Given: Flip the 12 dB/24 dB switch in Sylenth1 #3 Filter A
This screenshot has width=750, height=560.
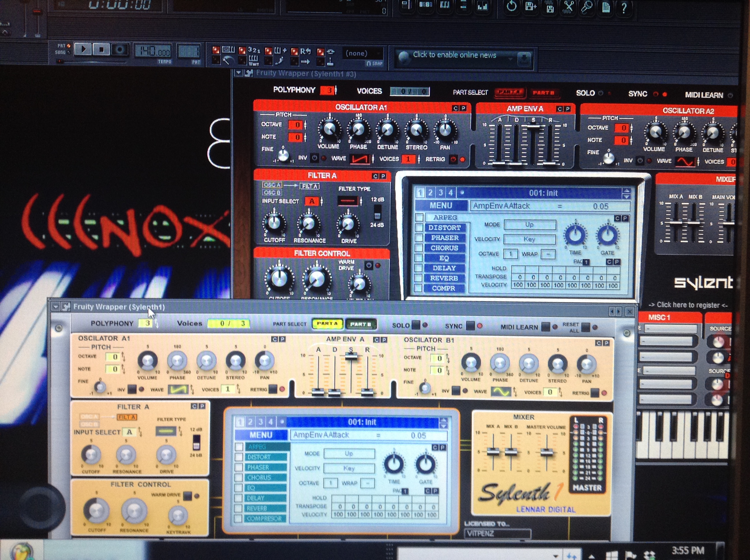Looking at the screenshot, I should (377, 212).
